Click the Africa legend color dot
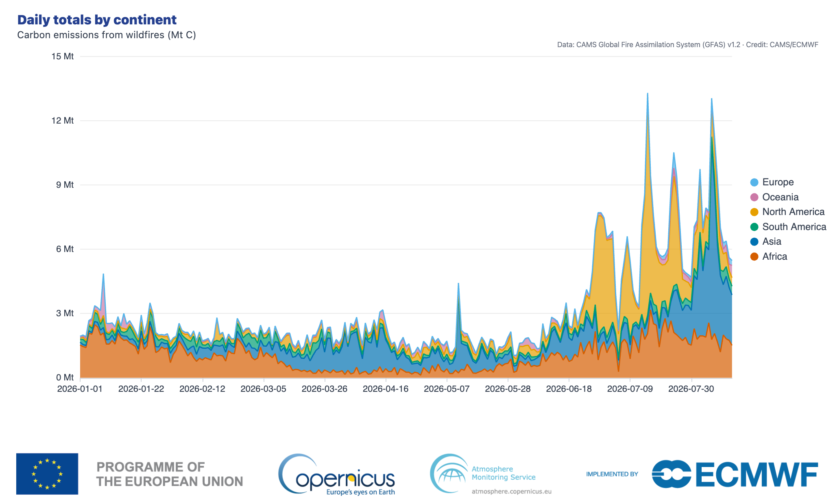 [754, 256]
